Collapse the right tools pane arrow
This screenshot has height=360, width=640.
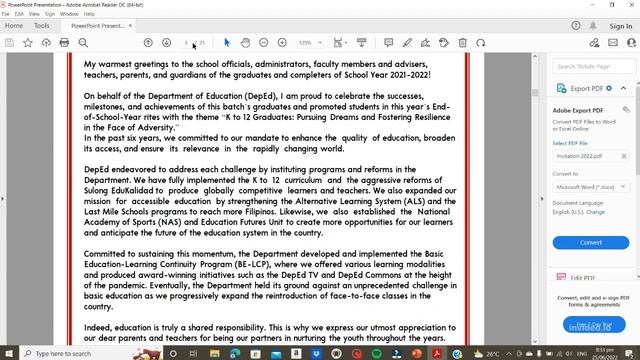[x=542, y=199]
